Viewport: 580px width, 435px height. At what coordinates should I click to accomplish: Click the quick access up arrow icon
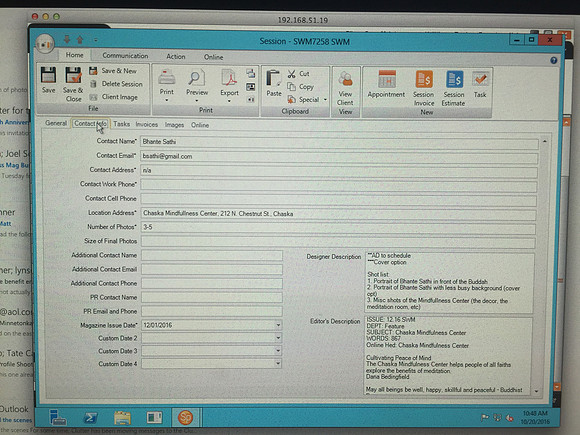[x=80, y=39]
